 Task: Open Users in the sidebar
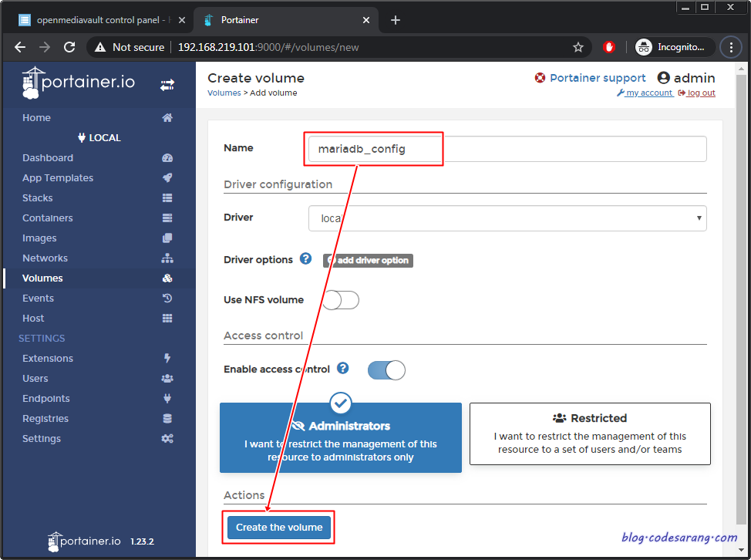(x=35, y=379)
